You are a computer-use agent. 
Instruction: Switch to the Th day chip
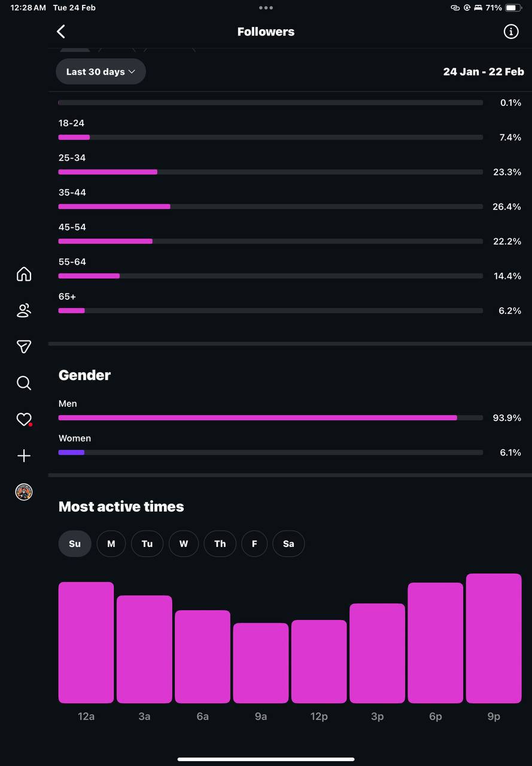click(220, 544)
